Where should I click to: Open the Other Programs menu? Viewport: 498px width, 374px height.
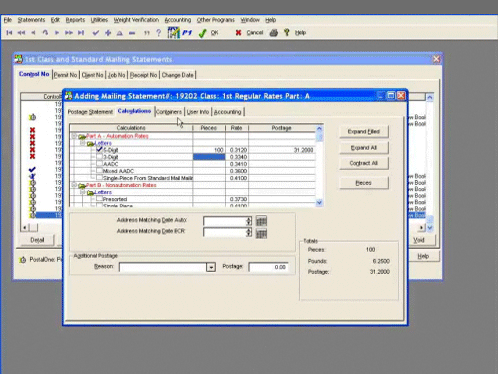(216, 20)
